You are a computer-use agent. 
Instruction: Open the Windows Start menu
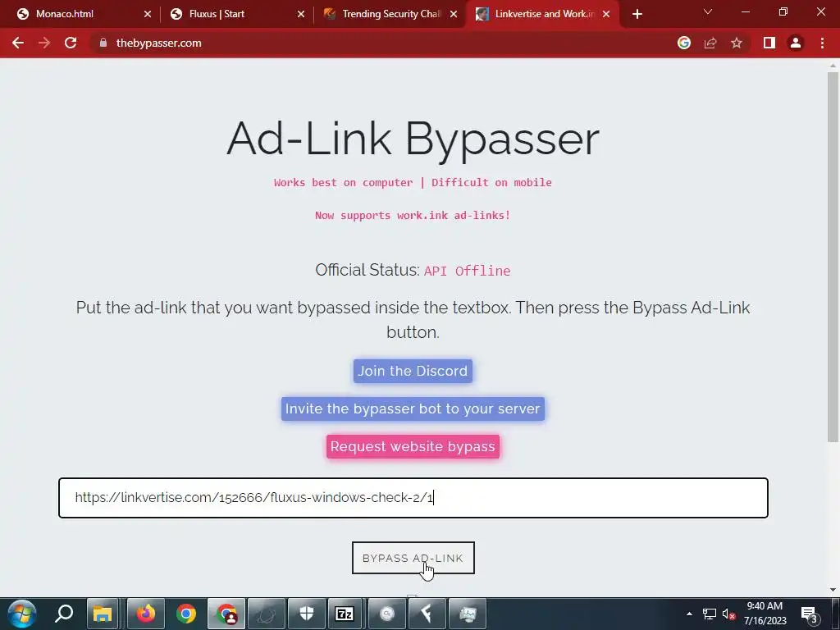pyautogui.click(x=22, y=614)
